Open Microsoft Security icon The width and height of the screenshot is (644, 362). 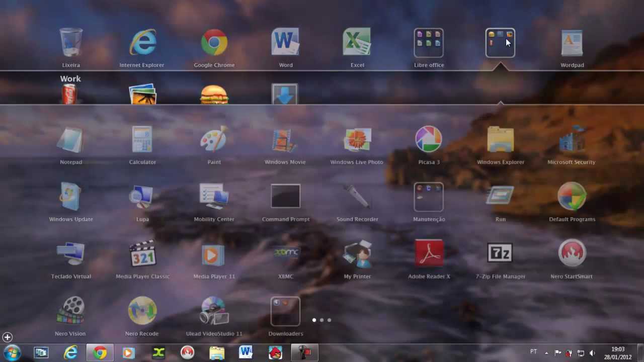click(x=572, y=140)
